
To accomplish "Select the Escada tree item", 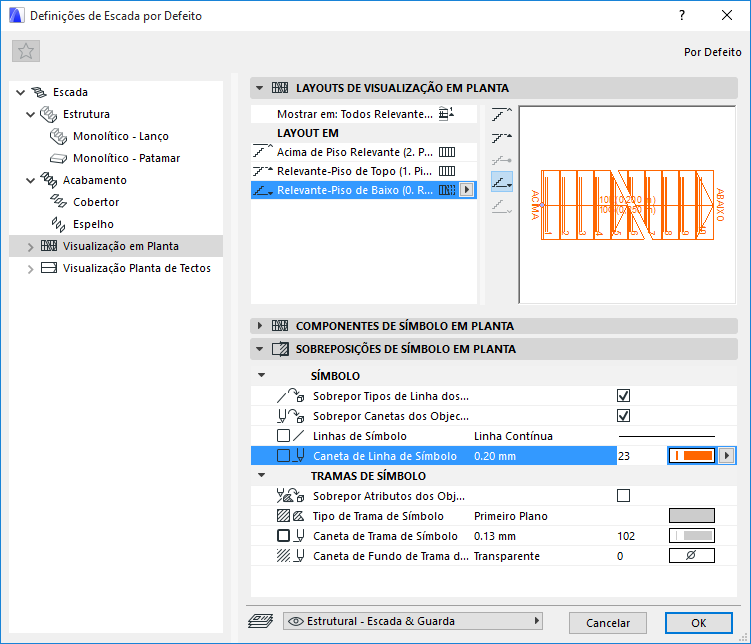I will (x=70, y=92).
